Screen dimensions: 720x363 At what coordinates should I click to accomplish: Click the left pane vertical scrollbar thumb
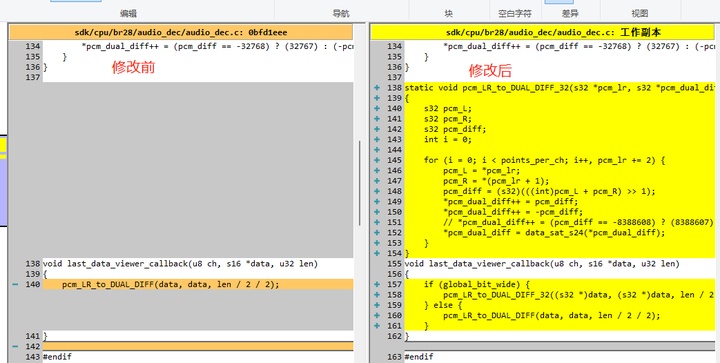click(x=360, y=183)
